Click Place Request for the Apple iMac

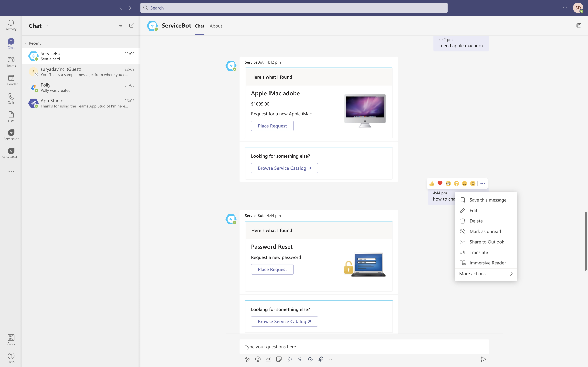pos(272,126)
